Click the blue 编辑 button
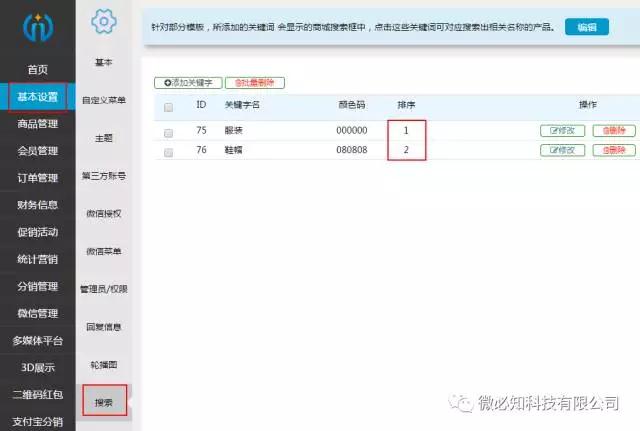This screenshot has width=640, height=431. [586, 27]
